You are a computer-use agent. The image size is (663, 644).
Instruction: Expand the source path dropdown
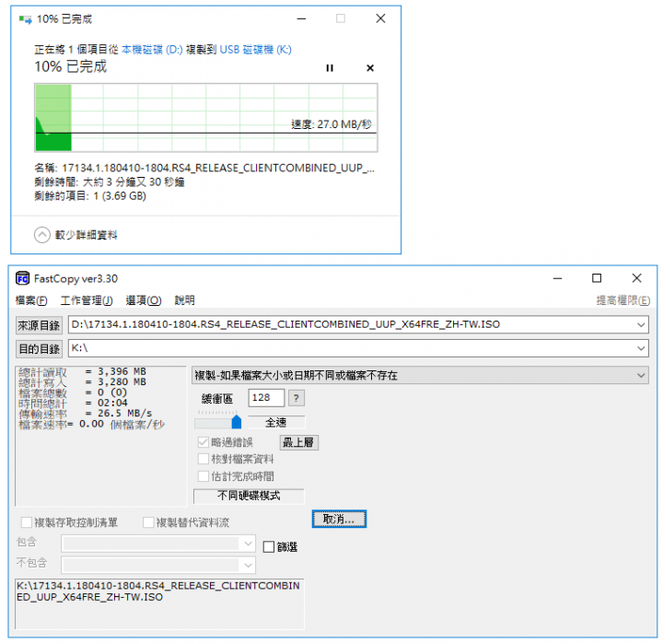641,325
